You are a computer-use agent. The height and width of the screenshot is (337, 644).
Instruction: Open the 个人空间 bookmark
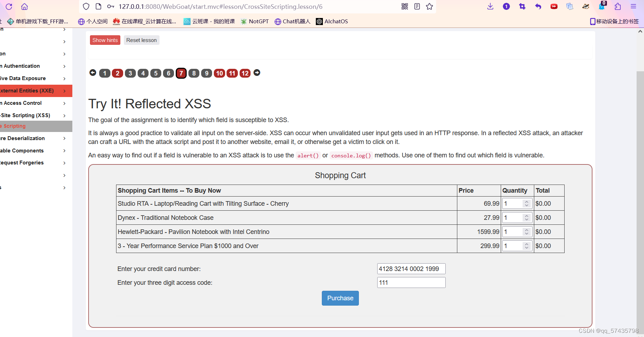93,22
